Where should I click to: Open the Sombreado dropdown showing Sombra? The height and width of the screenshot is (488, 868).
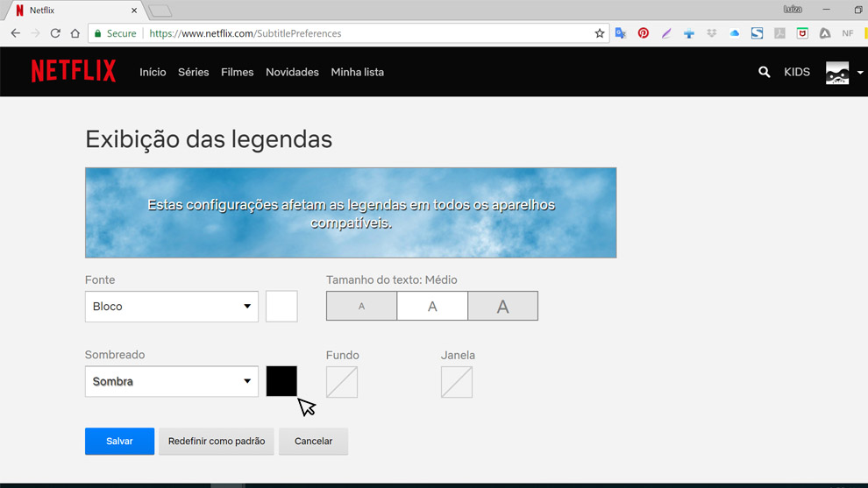point(172,381)
